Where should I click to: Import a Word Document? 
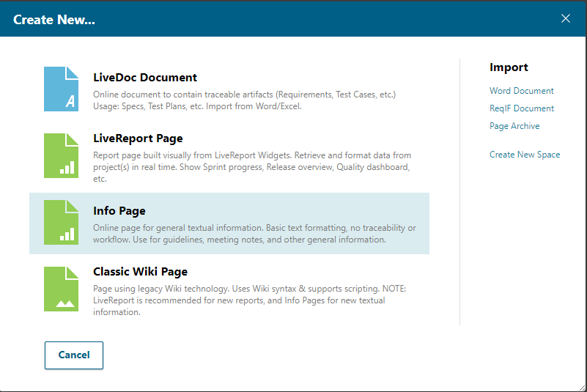(522, 91)
